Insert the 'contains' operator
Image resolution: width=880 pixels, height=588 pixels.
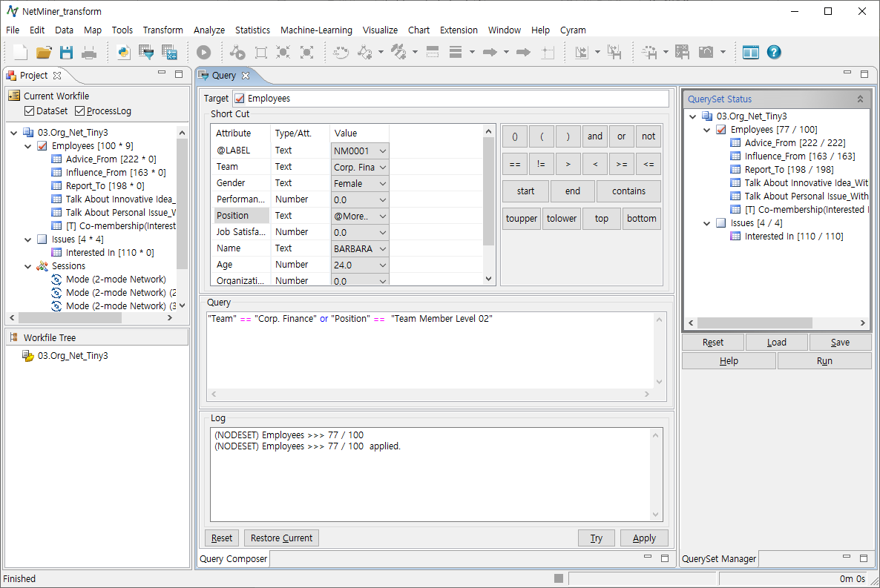tap(628, 191)
